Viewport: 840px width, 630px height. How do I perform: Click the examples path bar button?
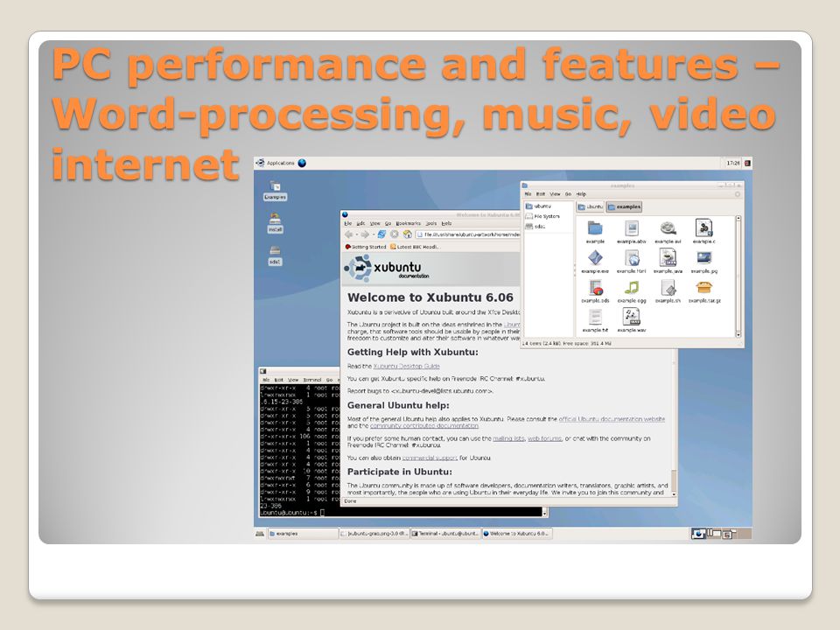coord(624,206)
